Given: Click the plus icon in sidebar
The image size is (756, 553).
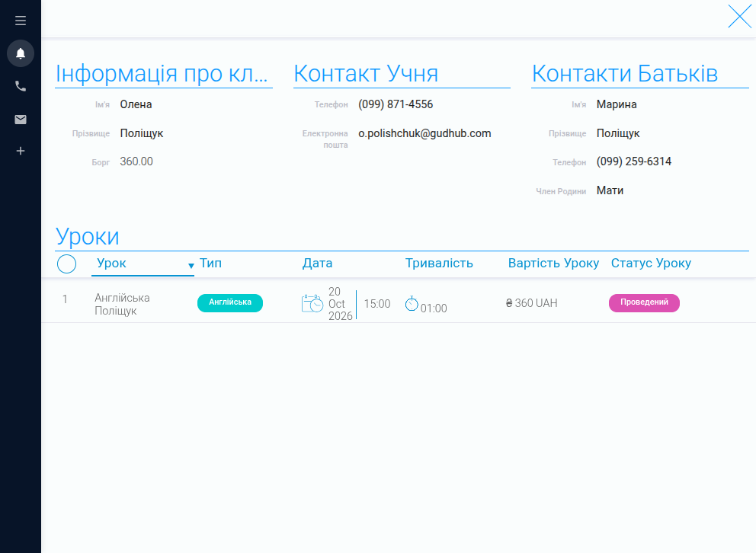Looking at the screenshot, I should click(21, 152).
